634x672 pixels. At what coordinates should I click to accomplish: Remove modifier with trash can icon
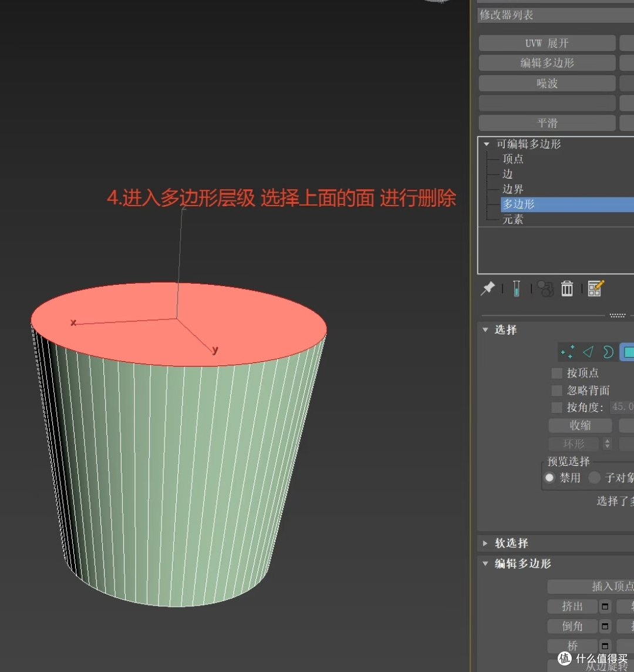coord(567,288)
